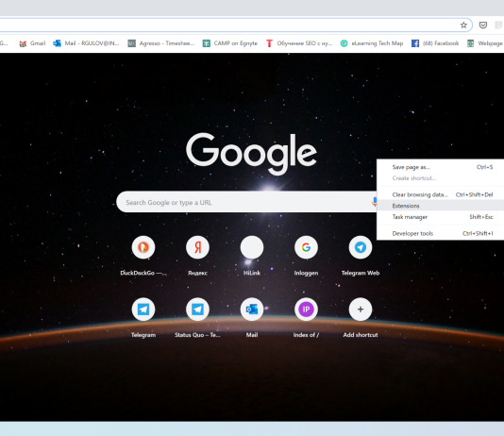Open the Telegram shortcut tile

143,310
